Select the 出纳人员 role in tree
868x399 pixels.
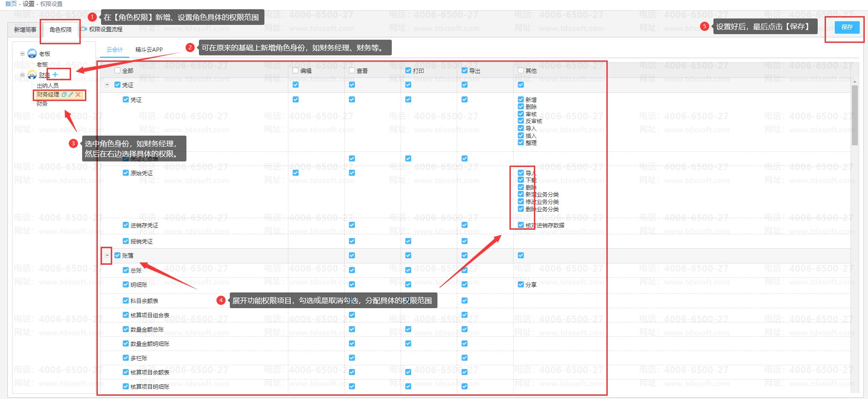(x=48, y=85)
